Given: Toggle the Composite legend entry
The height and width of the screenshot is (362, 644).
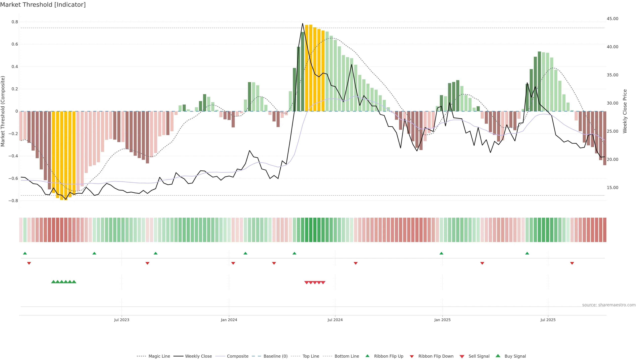Looking at the screenshot, I should click(237, 356).
